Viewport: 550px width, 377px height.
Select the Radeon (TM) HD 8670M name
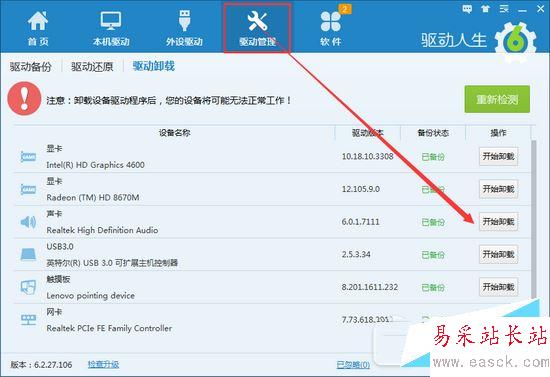point(93,197)
